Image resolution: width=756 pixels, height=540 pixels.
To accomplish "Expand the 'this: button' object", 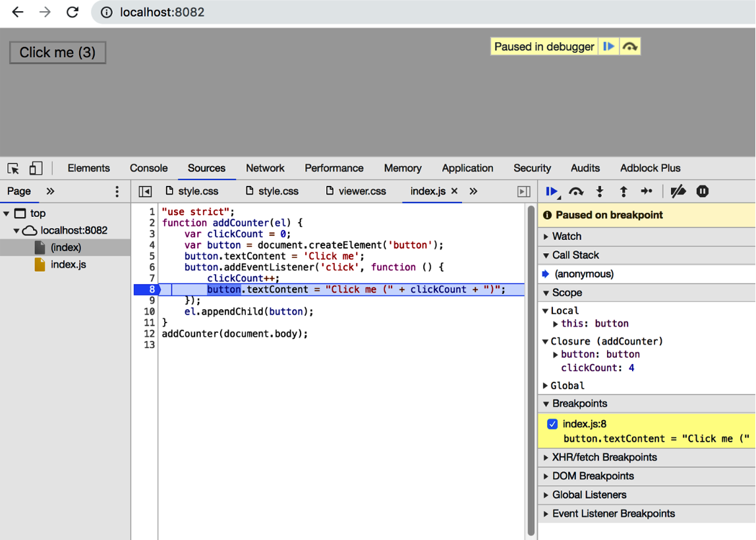I will click(x=556, y=324).
